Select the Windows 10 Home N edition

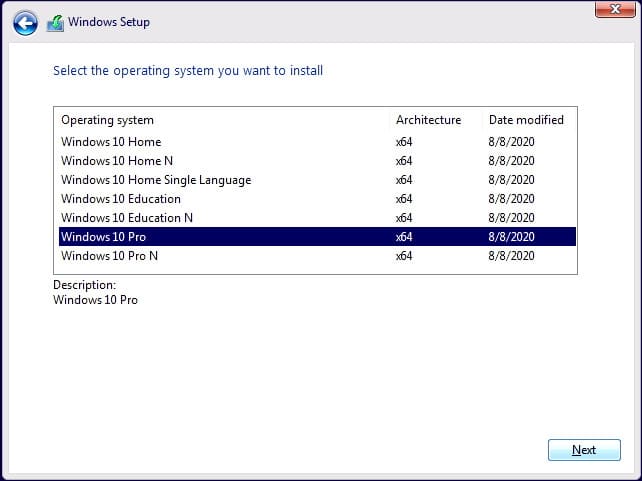pos(117,161)
